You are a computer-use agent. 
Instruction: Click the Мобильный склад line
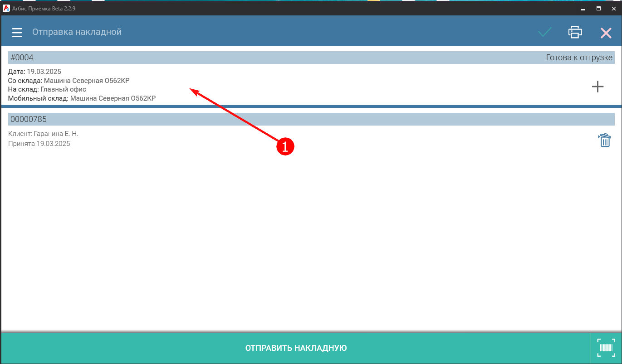82,98
